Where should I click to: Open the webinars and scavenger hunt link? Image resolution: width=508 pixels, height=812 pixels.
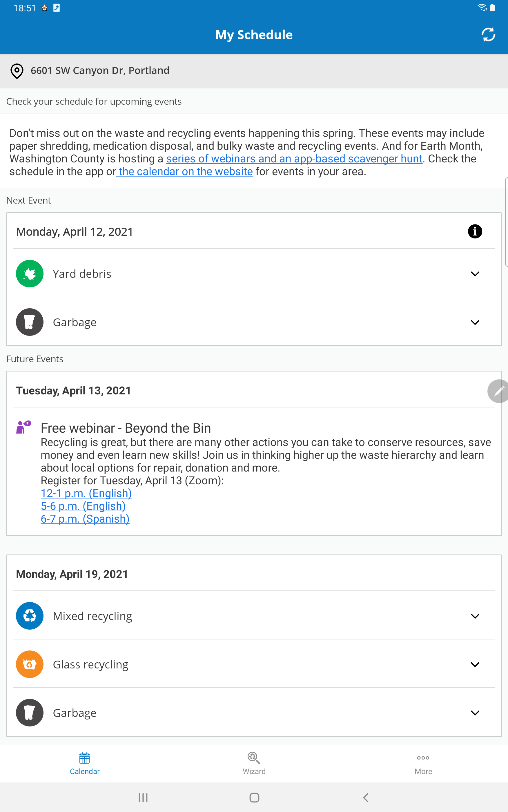click(x=294, y=159)
